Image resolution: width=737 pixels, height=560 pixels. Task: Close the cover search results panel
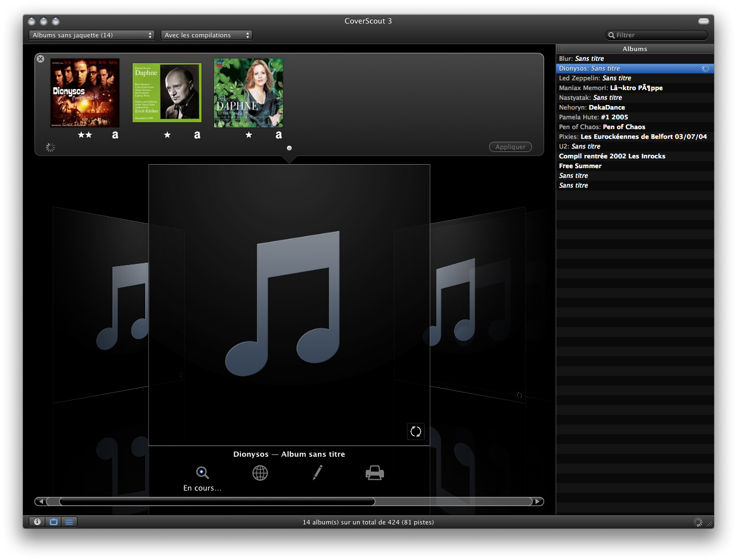40,59
